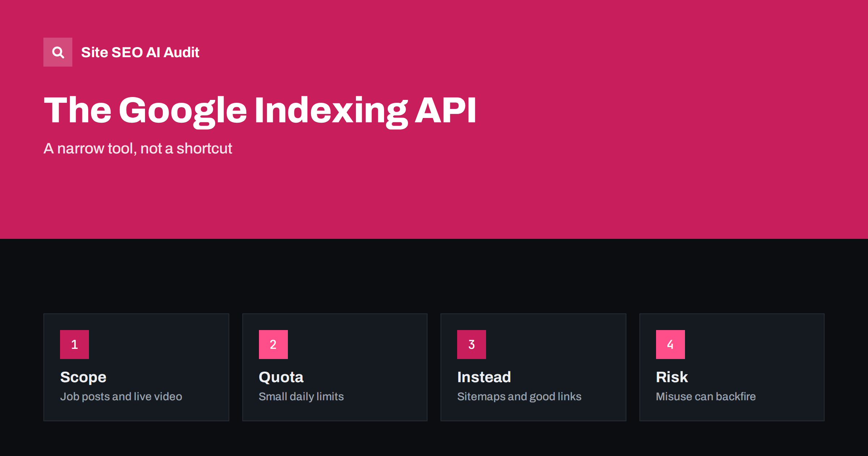The image size is (868, 456).
Task: Click text Misuse can backfire
Action: click(x=706, y=397)
